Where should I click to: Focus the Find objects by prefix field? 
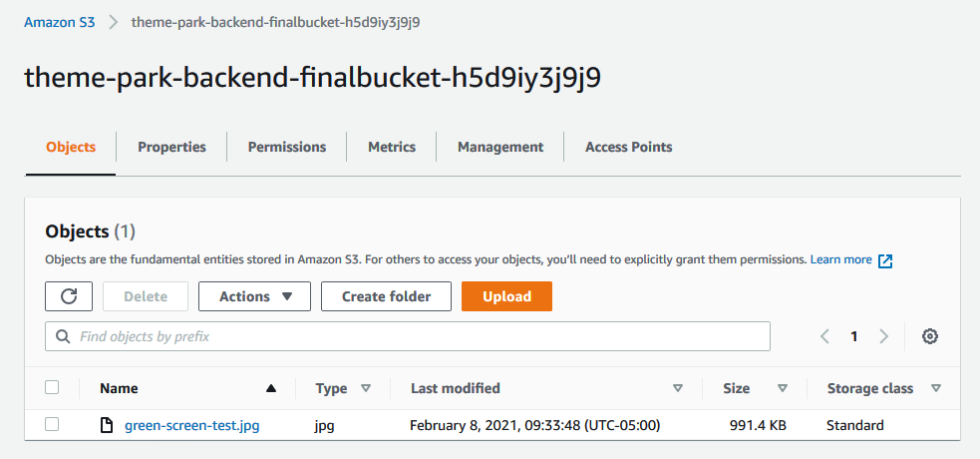[x=419, y=337]
